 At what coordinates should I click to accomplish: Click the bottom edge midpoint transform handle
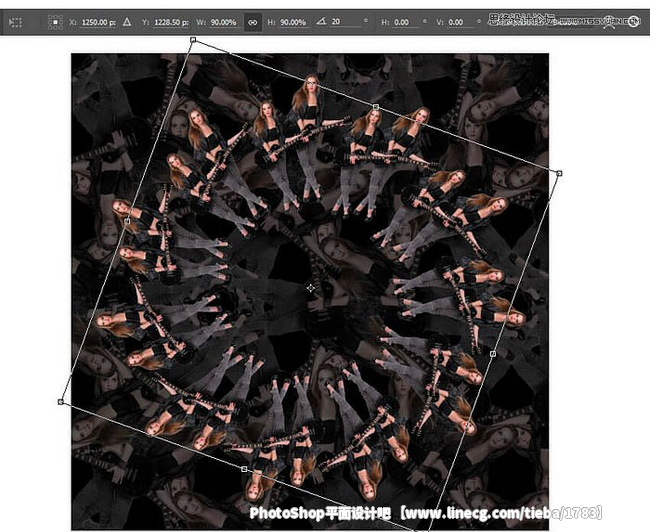pyautogui.click(x=244, y=469)
